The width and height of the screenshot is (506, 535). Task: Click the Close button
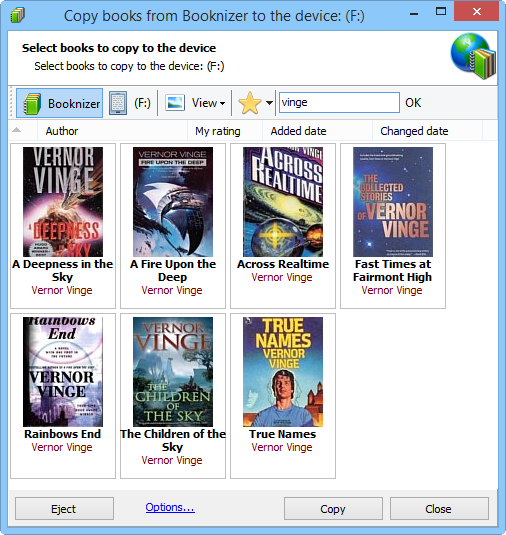439,509
